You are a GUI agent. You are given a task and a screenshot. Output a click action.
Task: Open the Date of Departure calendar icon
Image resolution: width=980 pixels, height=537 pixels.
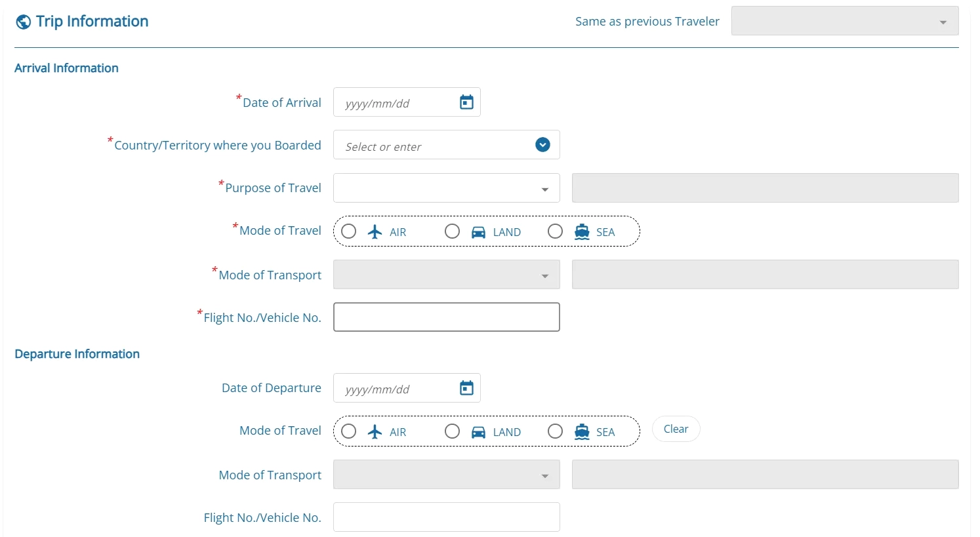(466, 388)
